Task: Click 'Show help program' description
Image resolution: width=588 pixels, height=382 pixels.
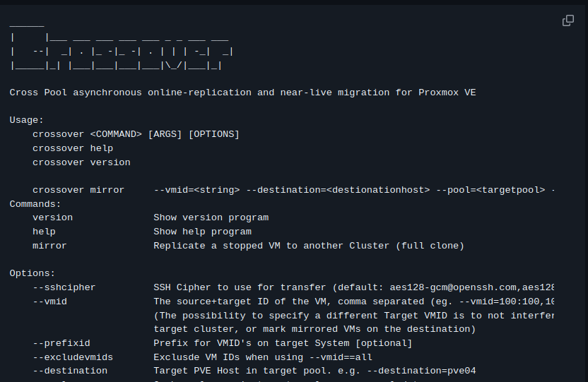Action: pos(203,232)
